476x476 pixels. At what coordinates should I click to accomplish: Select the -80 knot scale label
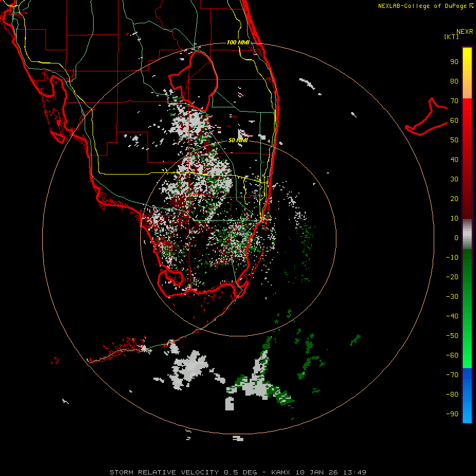coord(452,395)
